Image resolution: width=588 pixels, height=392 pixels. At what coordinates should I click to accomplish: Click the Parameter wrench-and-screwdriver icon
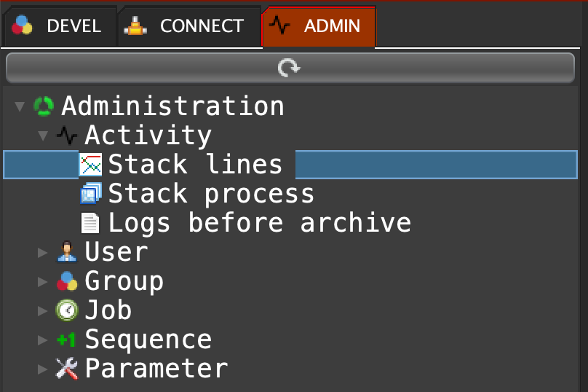click(67, 369)
